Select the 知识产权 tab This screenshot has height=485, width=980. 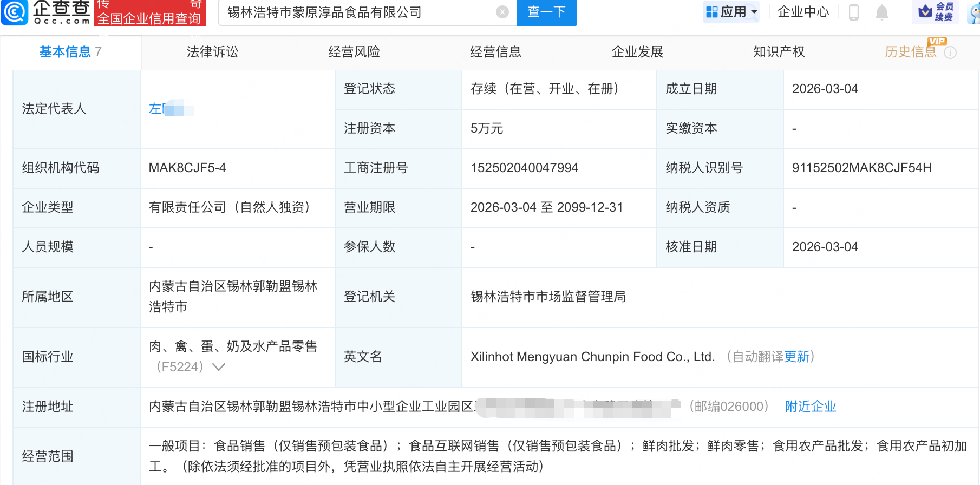pos(779,52)
